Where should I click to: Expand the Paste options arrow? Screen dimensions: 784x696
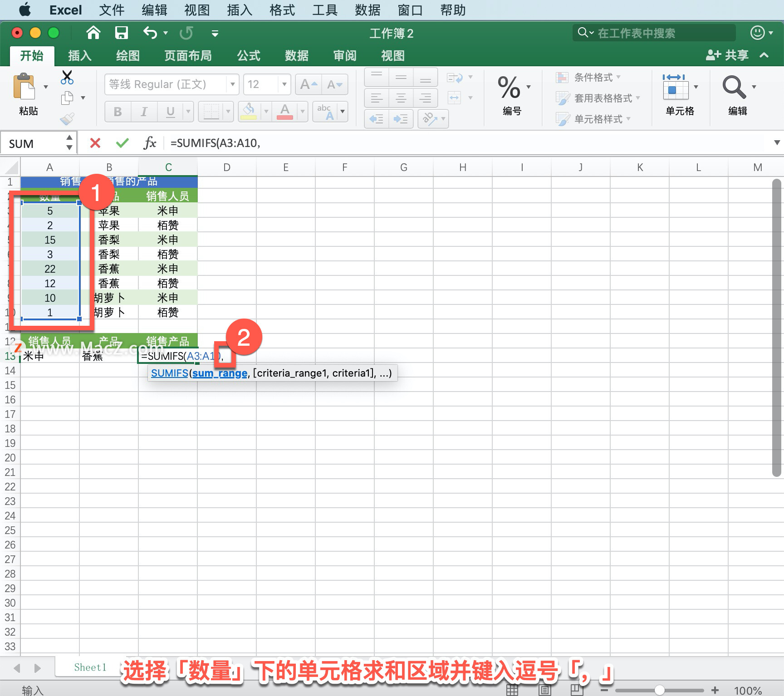[x=46, y=87]
